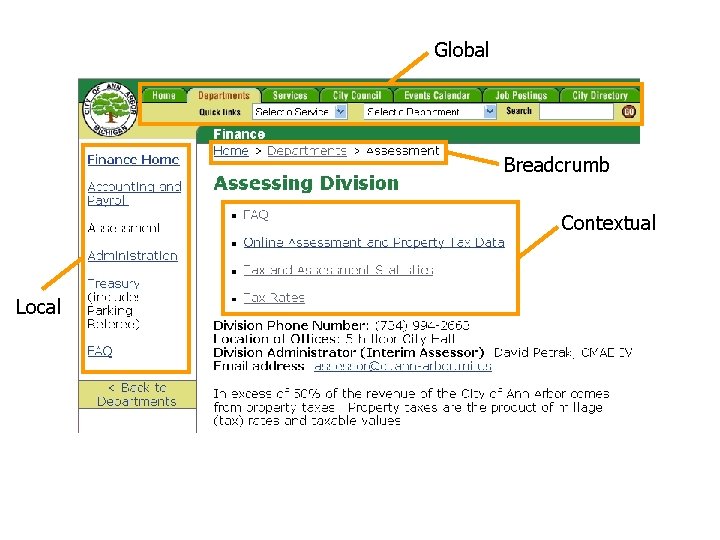The height and width of the screenshot is (540, 720).
Task: Switch to the Services tab
Action: [290, 95]
